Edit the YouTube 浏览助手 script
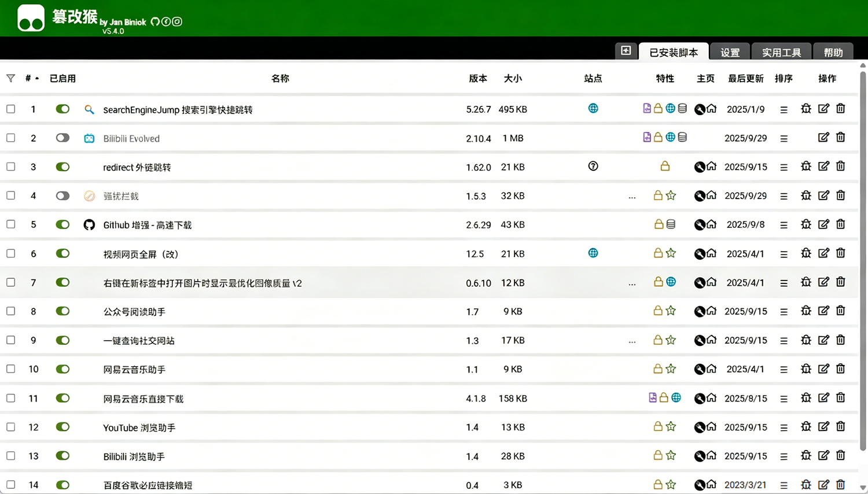 823,427
